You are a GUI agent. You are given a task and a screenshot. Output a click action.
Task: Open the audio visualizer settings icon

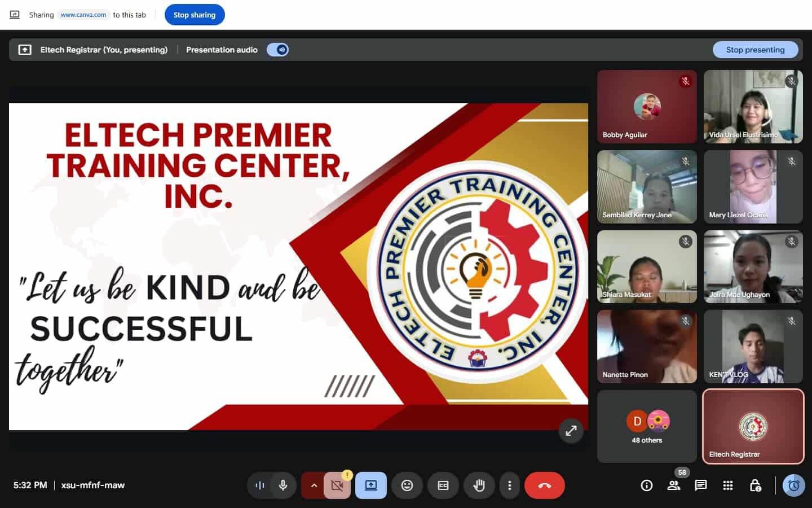click(x=260, y=485)
